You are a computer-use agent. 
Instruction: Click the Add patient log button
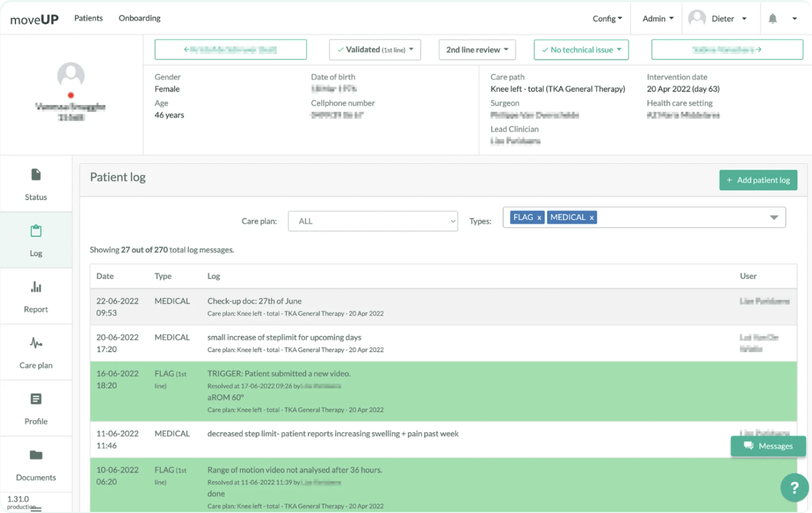click(758, 180)
